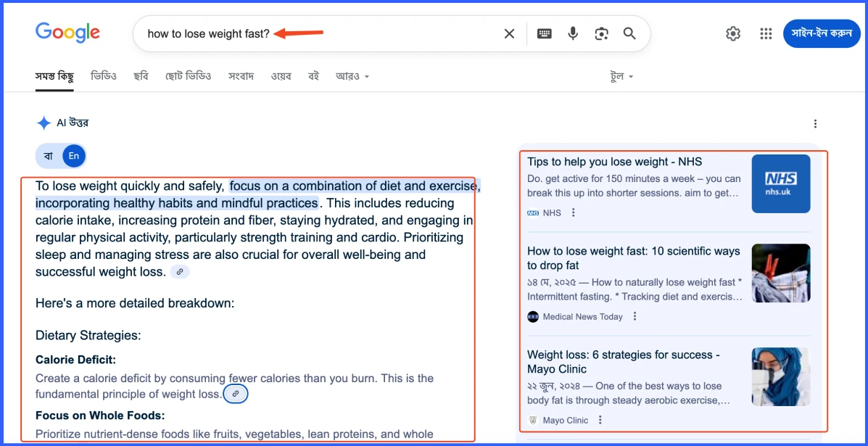Click the Medical News Today source name
This screenshot has height=446, width=868.
[x=583, y=316]
